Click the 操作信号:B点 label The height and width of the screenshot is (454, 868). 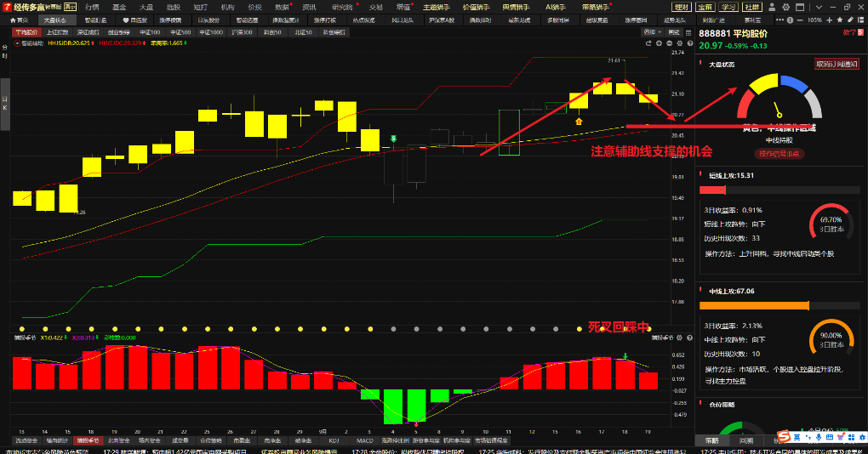coord(779,154)
